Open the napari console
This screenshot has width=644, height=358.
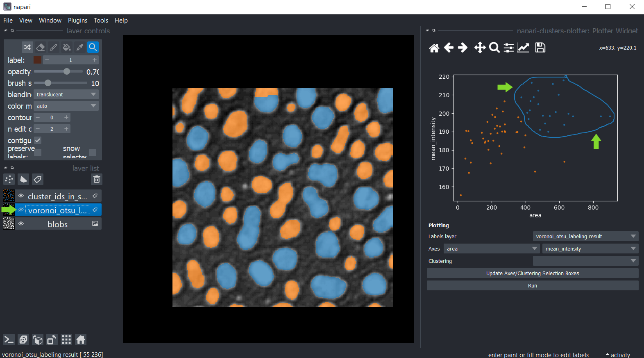pyautogui.click(x=9, y=340)
